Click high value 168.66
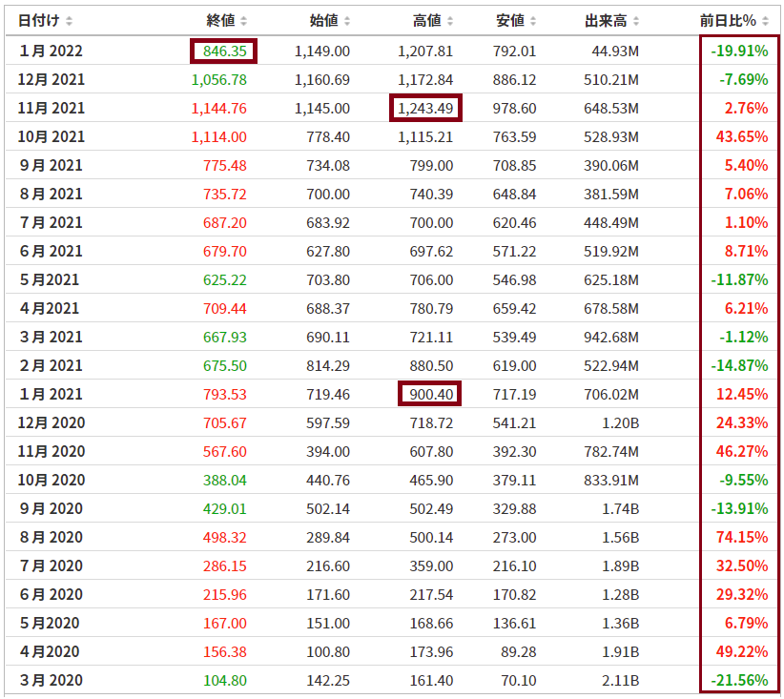This screenshot has width=784, height=699. 431,623
